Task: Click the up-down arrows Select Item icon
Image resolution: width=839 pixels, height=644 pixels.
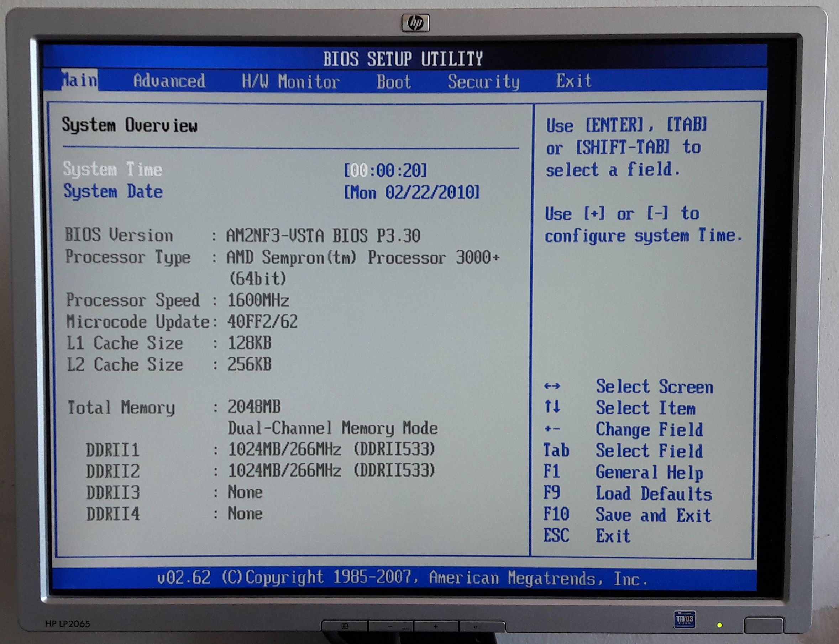Action: [x=552, y=406]
